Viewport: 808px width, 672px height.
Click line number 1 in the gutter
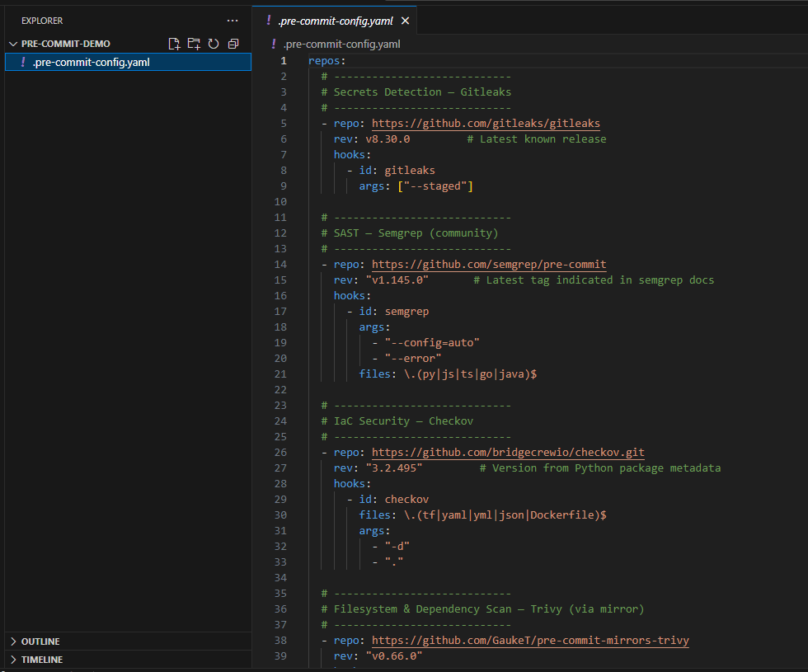[x=284, y=61]
